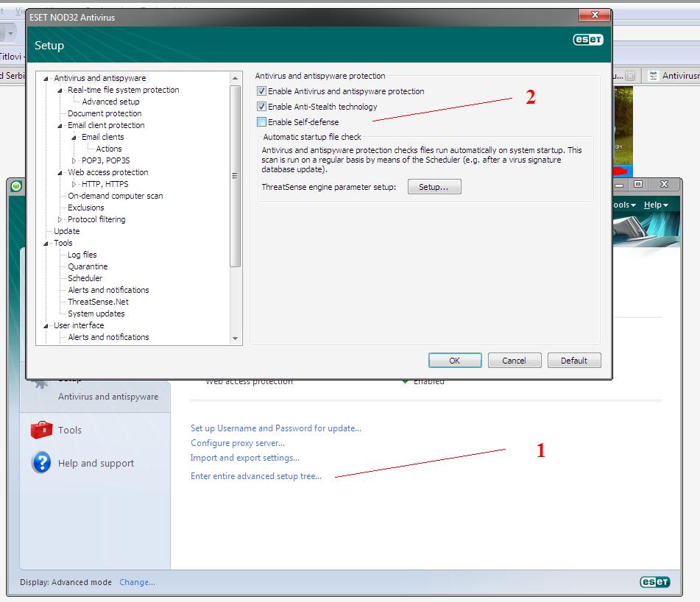Select Antivirus and antispyware in sidebar
The image size is (700, 602).
(108, 396)
